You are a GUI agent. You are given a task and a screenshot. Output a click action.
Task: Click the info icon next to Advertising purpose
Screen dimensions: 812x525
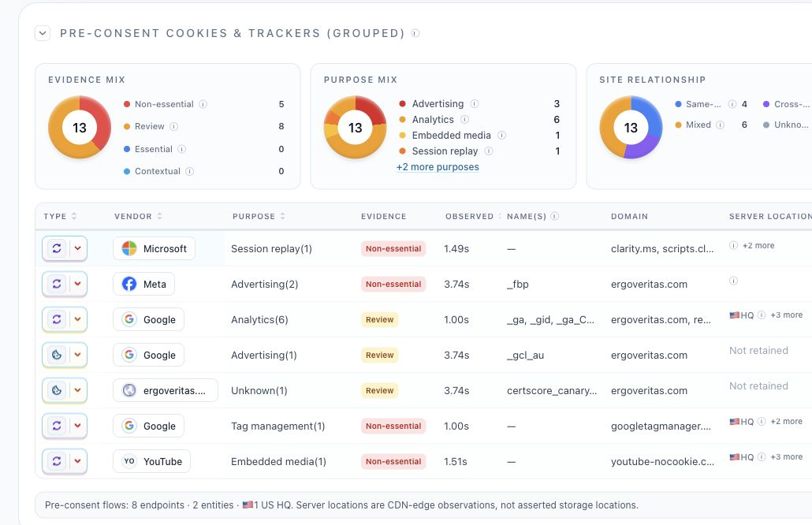475,103
